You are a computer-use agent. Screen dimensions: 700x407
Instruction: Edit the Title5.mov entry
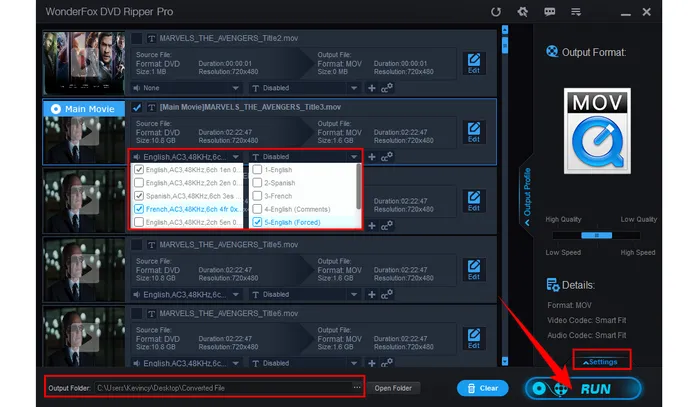point(474,270)
